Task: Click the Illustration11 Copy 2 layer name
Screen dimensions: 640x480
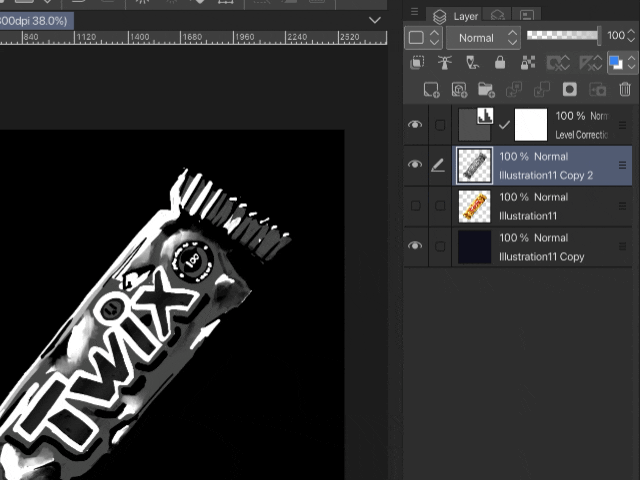Action: coord(546,175)
